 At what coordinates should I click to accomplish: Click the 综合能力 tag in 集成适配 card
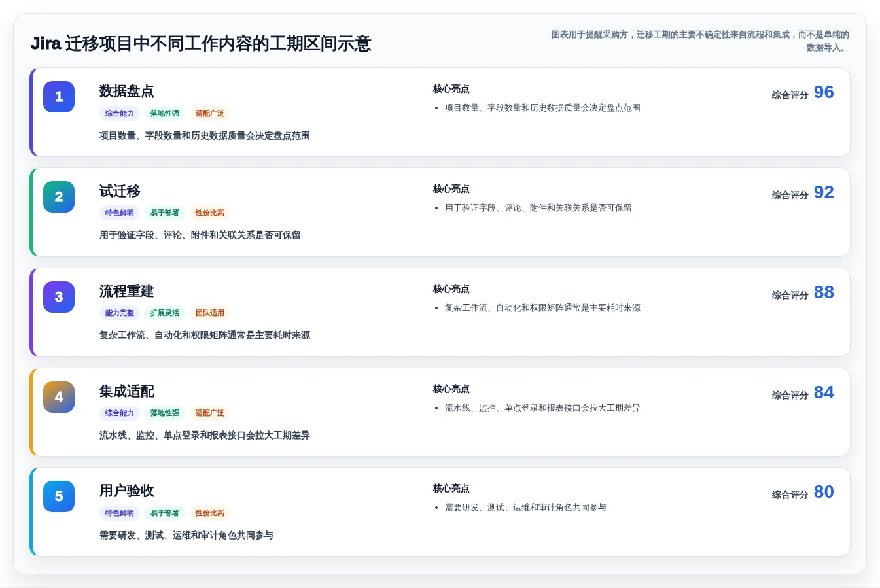[x=120, y=413]
